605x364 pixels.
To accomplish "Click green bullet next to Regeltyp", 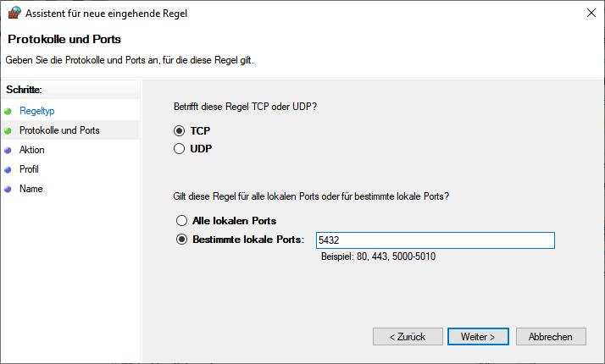I will coord(8,111).
